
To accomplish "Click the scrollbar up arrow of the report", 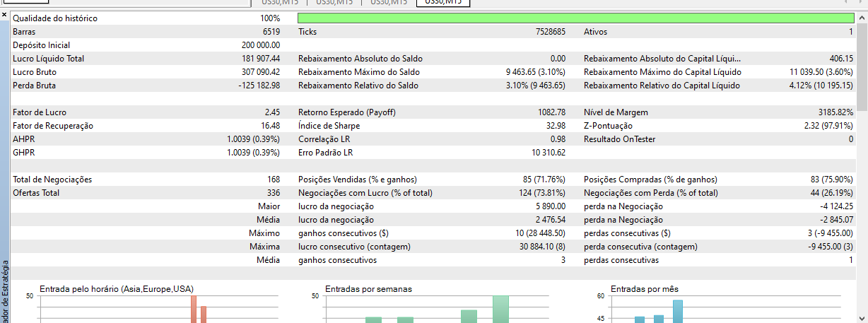I will coord(862,16).
